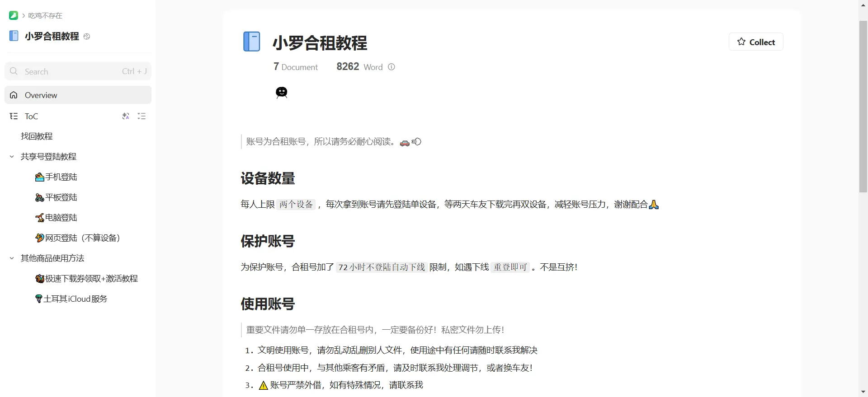The image size is (868, 397).
Task: Click the 保护账号 heading
Action: tap(268, 241)
